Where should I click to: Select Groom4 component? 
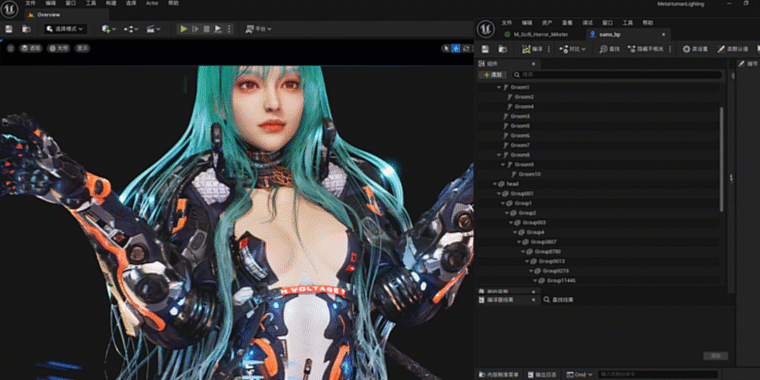[520, 107]
